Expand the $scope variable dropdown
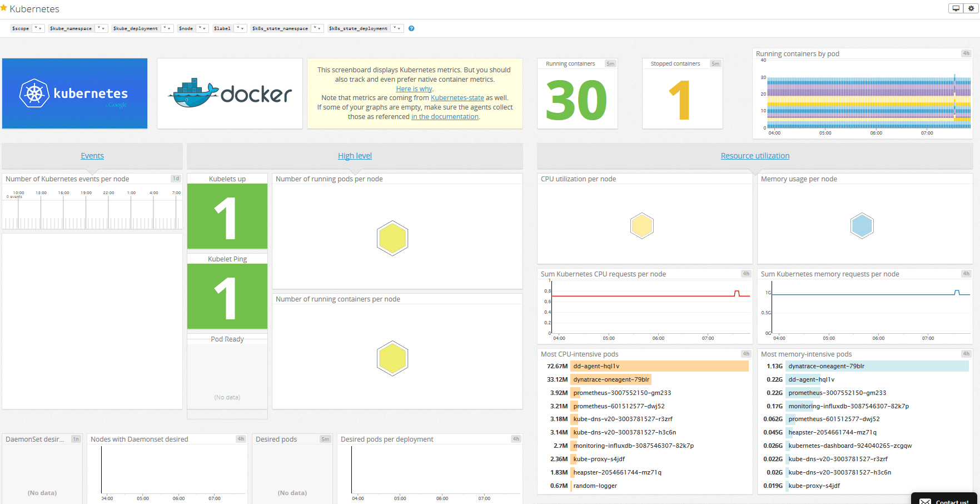The image size is (980, 504). coord(38,28)
